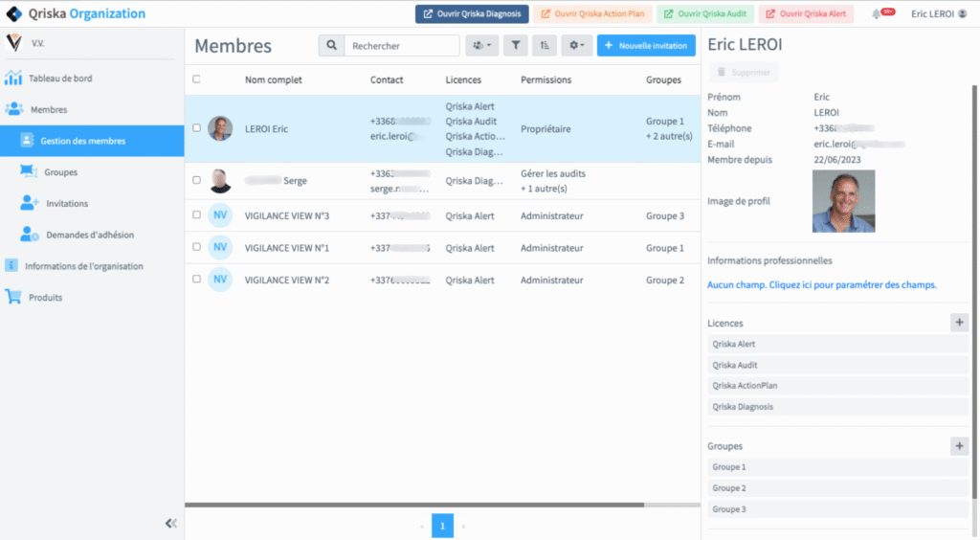
Task: Tick the select-all members checkbox
Action: pos(196,79)
